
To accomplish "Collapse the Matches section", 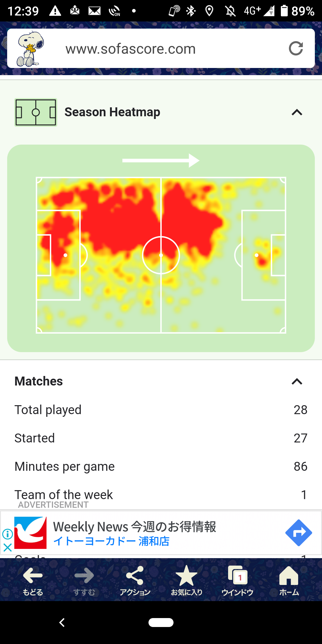I will click(297, 381).
